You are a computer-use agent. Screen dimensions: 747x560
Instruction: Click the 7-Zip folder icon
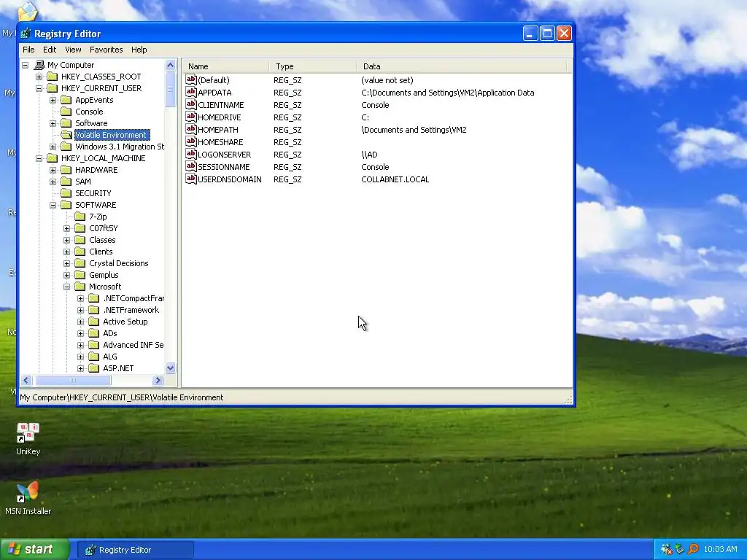pyautogui.click(x=80, y=217)
